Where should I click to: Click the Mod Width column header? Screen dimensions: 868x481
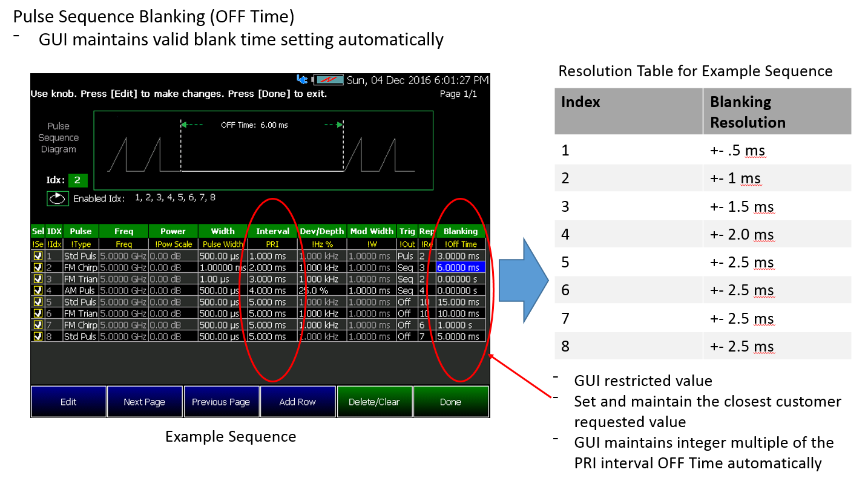pyautogui.click(x=372, y=231)
